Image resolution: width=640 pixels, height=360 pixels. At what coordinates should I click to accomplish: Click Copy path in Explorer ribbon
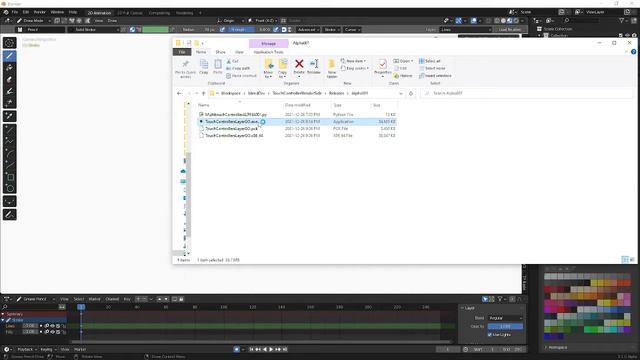pos(238,69)
